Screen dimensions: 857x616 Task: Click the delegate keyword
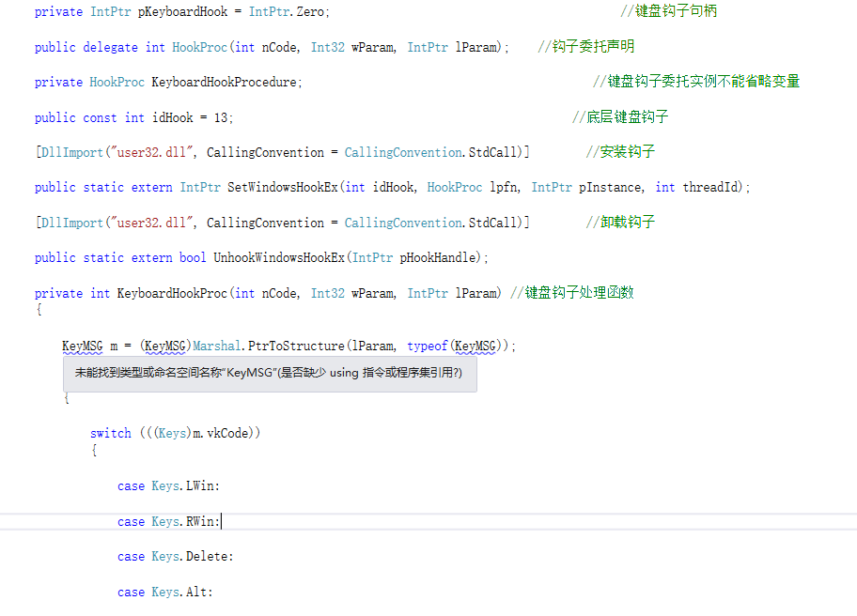(x=110, y=47)
